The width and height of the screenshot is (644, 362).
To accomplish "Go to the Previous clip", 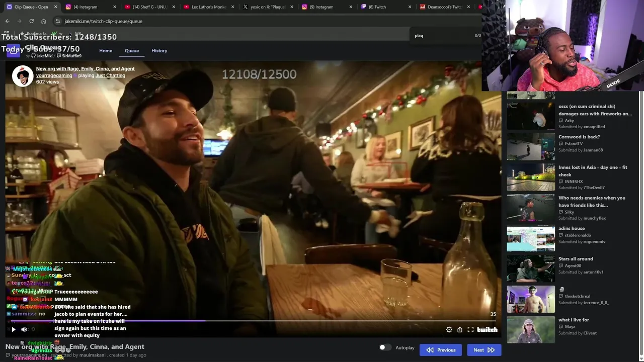I will (x=441, y=350).
